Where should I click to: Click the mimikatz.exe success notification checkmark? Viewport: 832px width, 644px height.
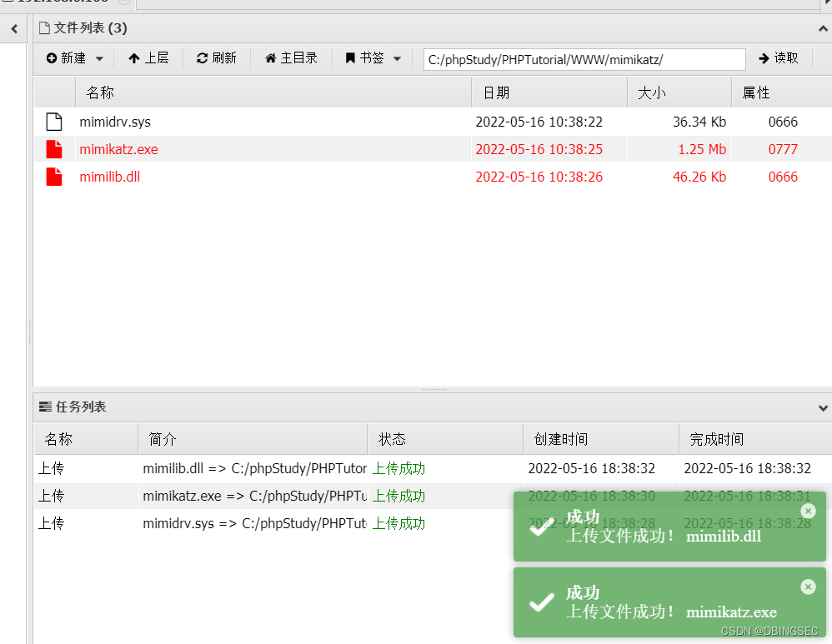pyautogui.click(x=542, y=602)
